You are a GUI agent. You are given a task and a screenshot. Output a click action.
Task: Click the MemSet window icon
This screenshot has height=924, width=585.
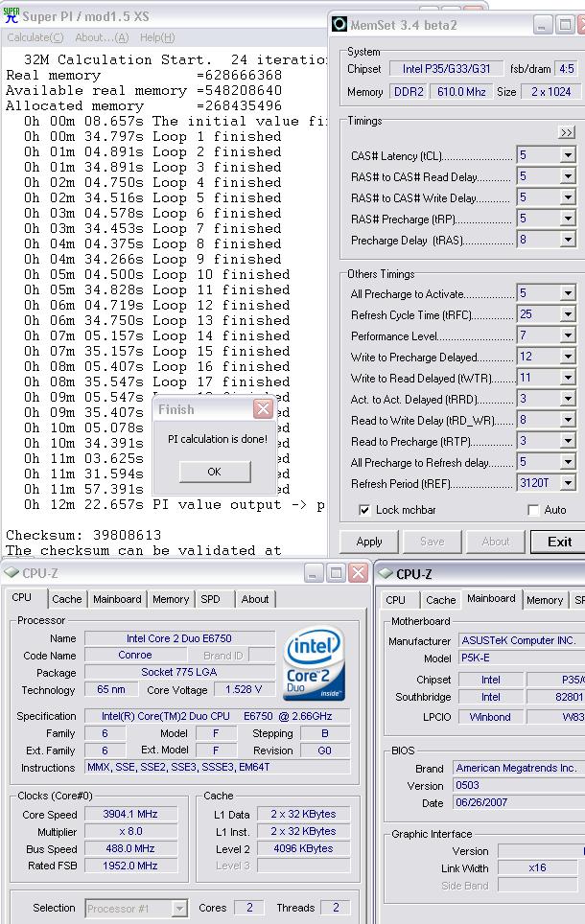(339, 24)
